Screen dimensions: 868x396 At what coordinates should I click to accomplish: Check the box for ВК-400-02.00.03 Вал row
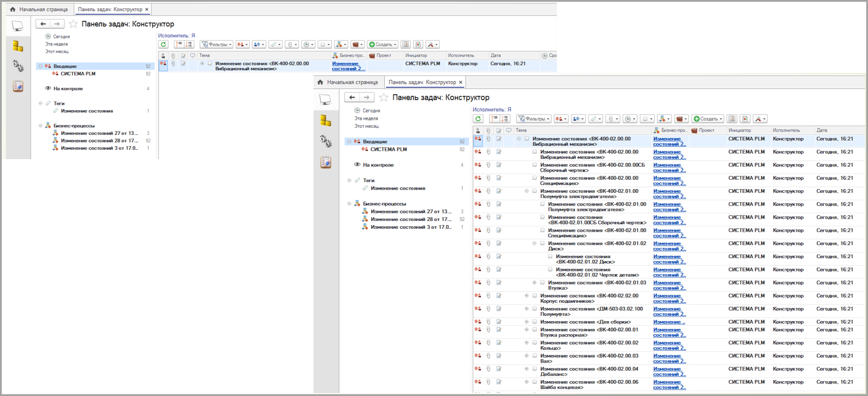pyautogui.click(x=534, y=355)
